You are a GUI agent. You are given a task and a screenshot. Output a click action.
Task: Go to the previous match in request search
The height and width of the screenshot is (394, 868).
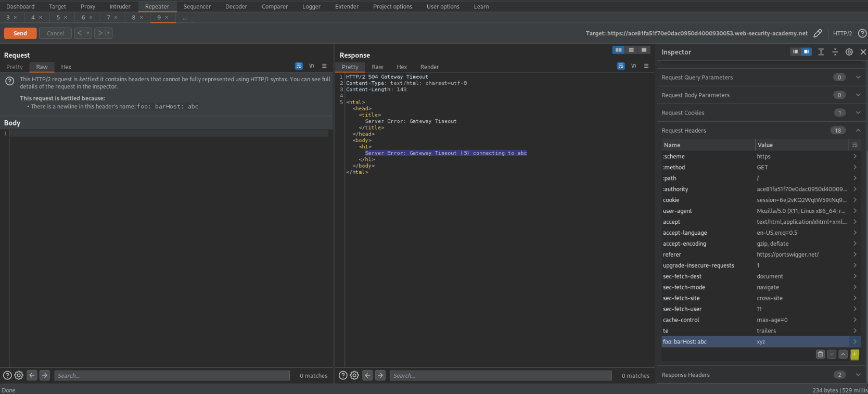(32, 375)
